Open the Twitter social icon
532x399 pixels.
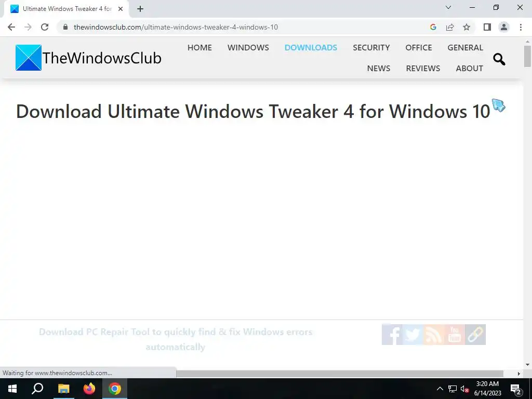click(x=413, y=335)
